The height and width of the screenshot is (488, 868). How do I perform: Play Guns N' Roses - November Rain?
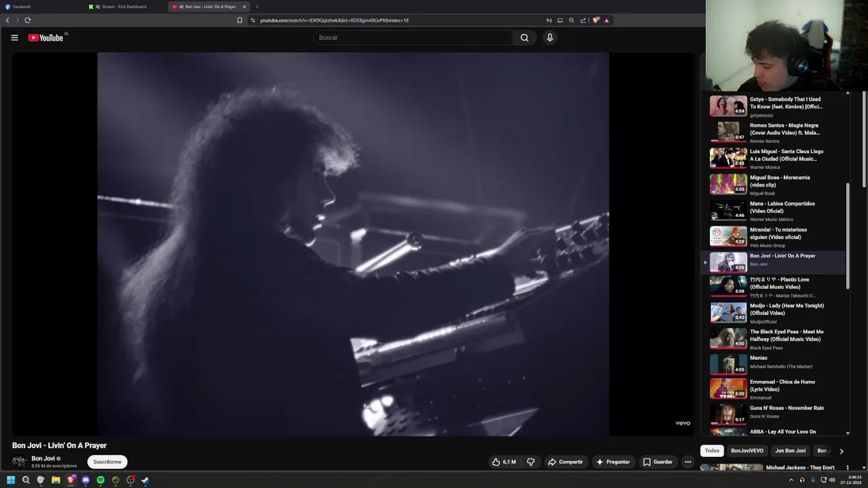[773, 413]
